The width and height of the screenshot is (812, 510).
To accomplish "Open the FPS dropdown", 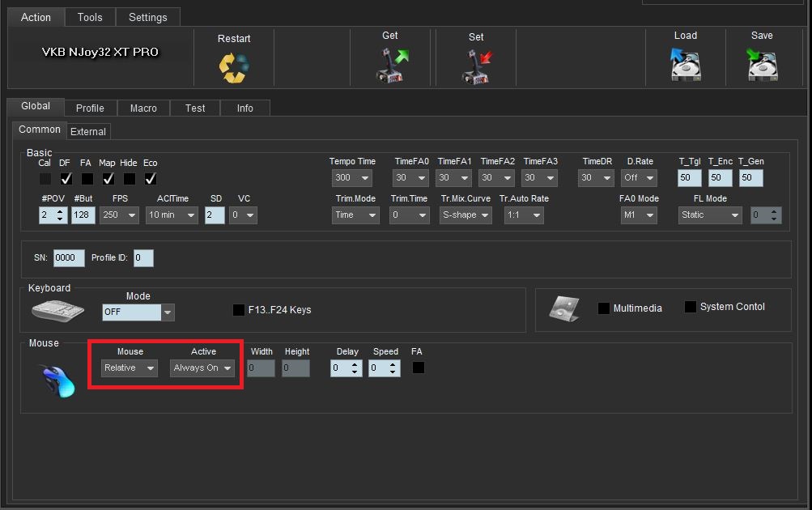I will pos(119,215).
